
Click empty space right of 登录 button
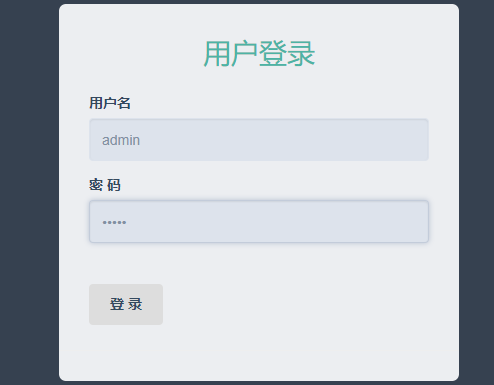coord(293,304)
